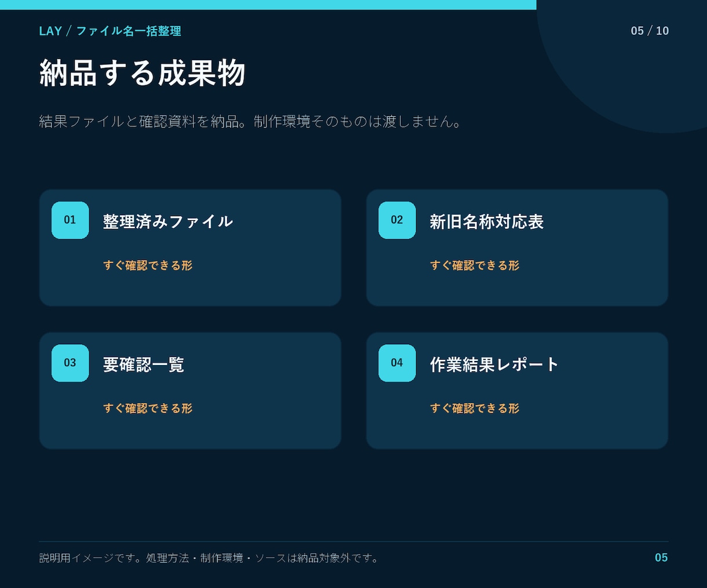Viewport: 707px width, 588px height.
Task: Click すぐ確認できる形 under 整理済みファイル
Action: point(148,265)
